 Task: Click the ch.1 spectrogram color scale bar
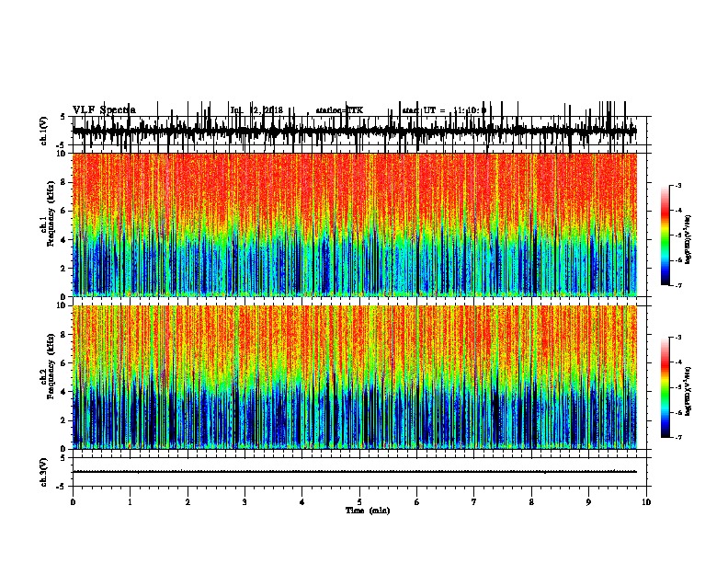[x=665, y=236]
